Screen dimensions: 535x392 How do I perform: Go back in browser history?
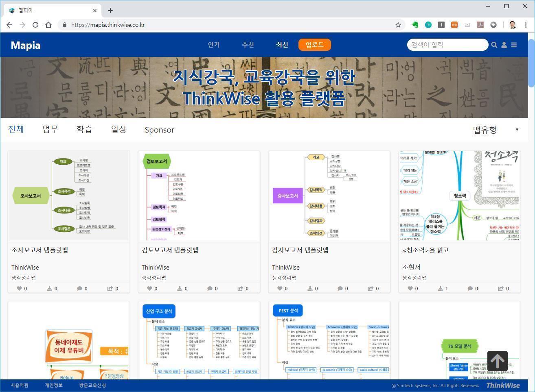coord(9,25)
